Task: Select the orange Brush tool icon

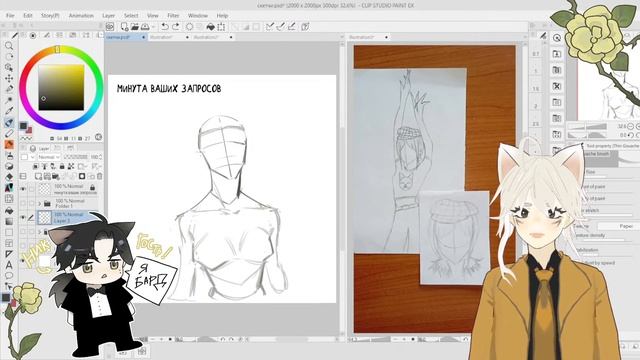Action: pos(9,144)
